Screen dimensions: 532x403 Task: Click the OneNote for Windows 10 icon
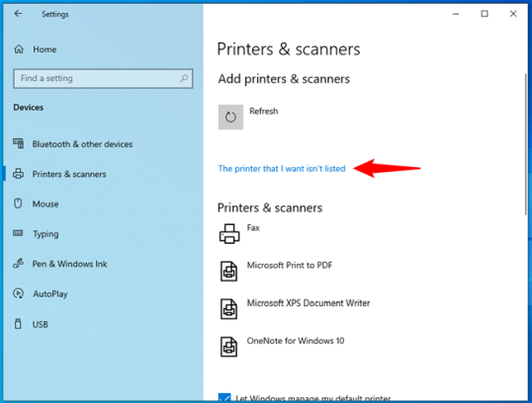click(228, 347)
